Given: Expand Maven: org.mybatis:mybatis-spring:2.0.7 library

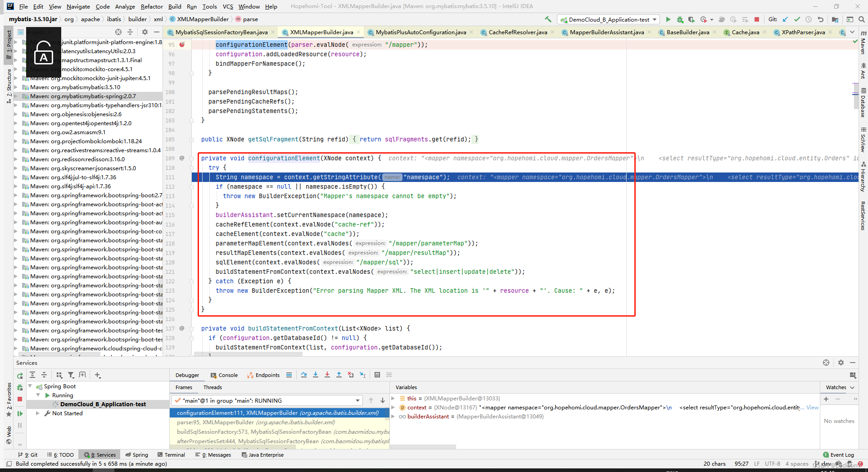Looking at the screenshot, I should pyautogui.click(x=16, y=96).
